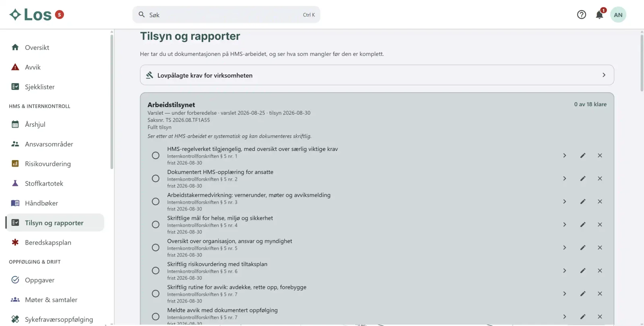The height and width of the screenshot is (326, 644).
Task: Tick the Skriftlige mål circle
Action: [x=156, y=225]
